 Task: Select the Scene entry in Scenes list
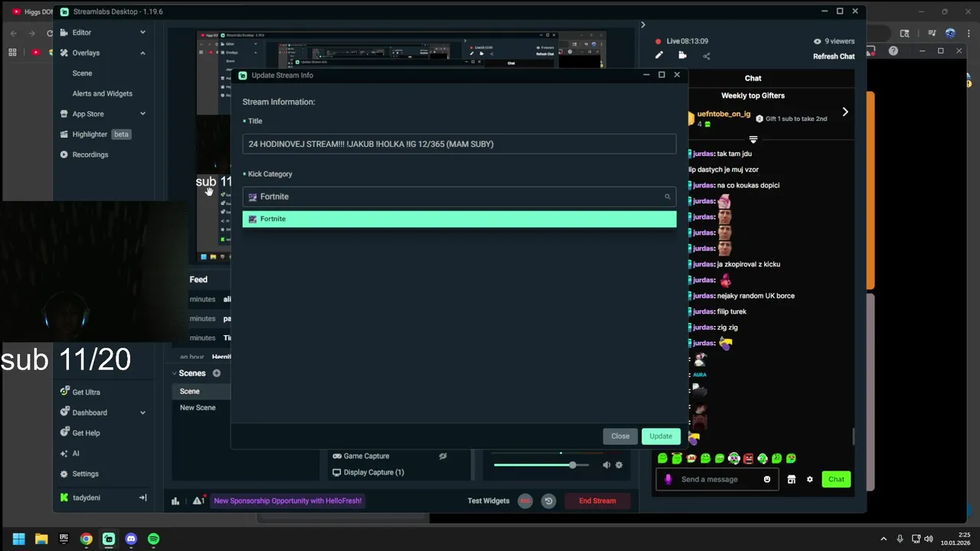189,391
